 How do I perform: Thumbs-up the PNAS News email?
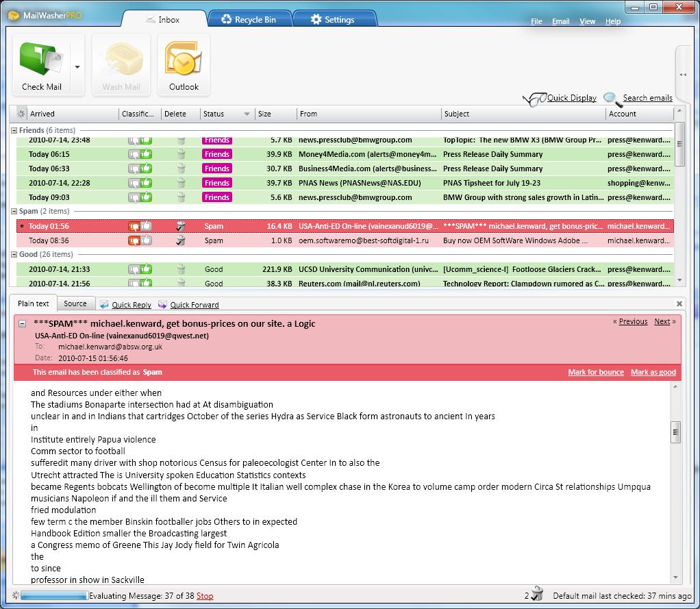(x=147, y=183)
